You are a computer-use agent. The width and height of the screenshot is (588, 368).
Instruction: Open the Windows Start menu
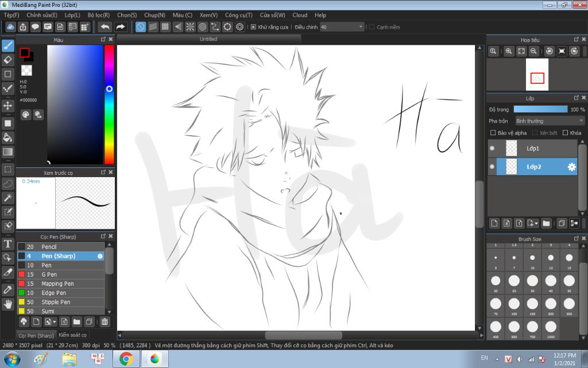[12, 359]
